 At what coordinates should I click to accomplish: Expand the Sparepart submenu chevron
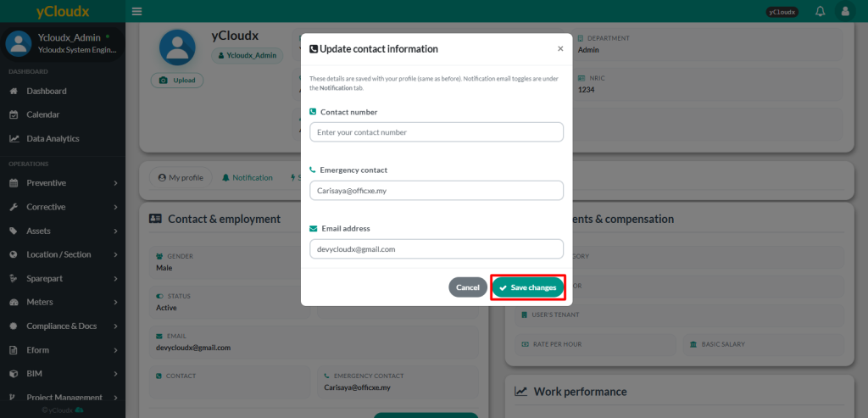115,278
